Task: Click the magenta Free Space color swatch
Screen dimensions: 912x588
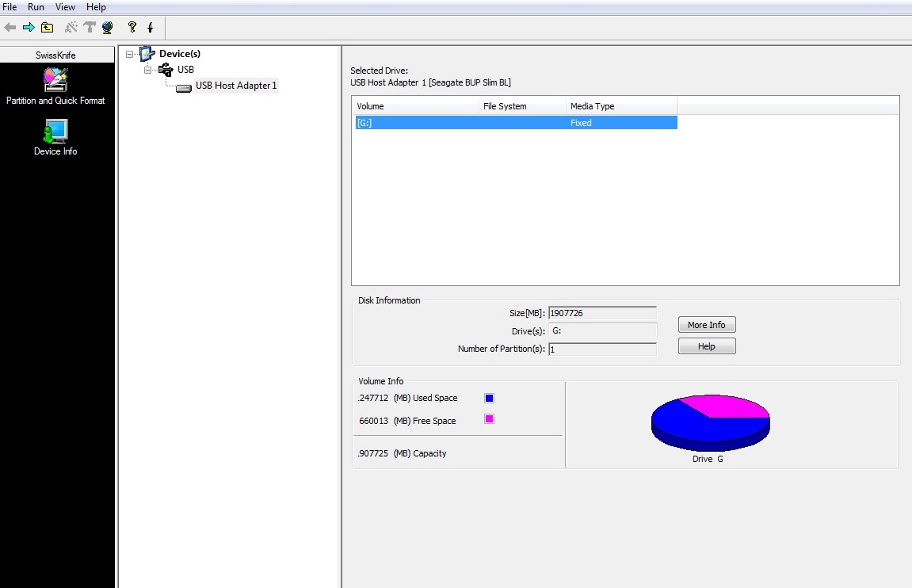Action: point(489,418)
